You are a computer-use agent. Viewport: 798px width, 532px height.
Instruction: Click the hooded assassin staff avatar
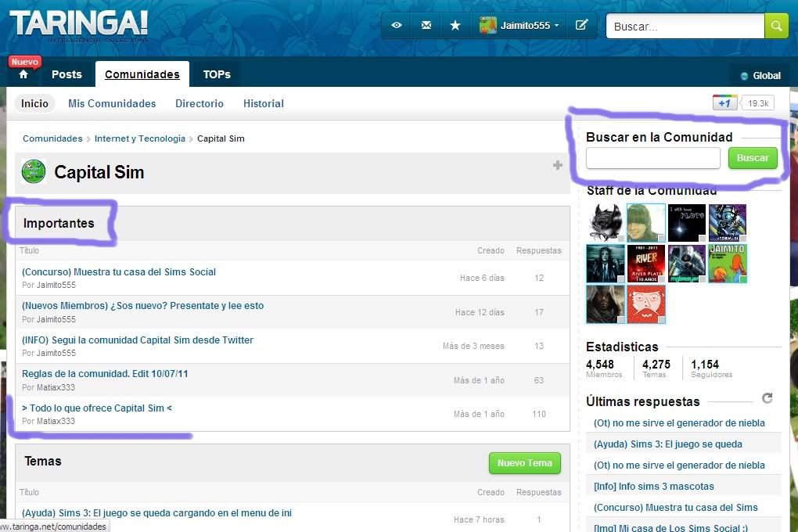[x=605, y=304]
